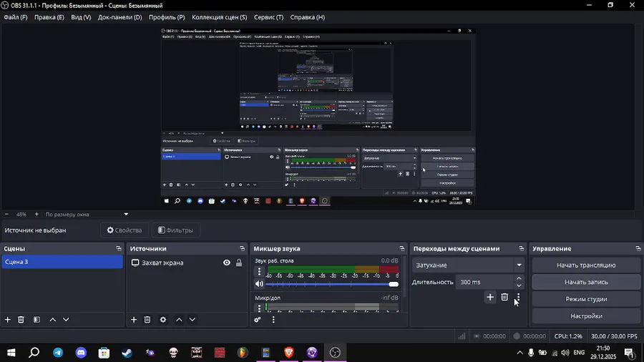
Task: Remove transition with trash icon
Action: 504,297
